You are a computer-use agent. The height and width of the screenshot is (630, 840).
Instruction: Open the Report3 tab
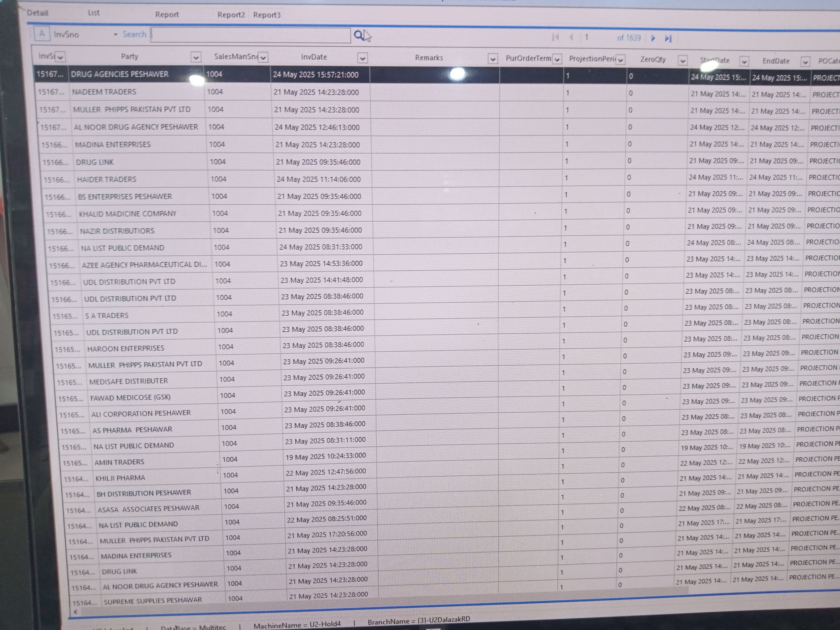[x=267, y=15]
